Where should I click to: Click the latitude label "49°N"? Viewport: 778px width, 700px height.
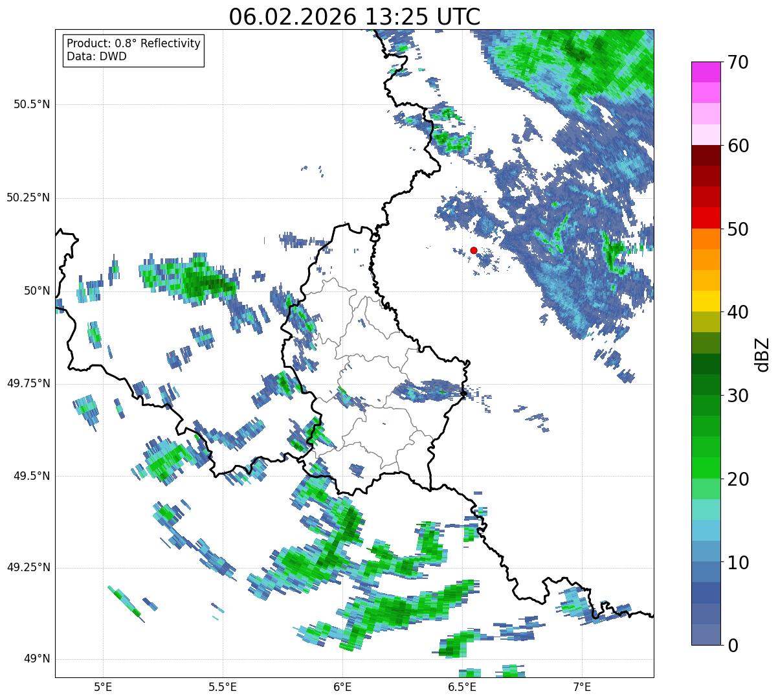(38, 659)
